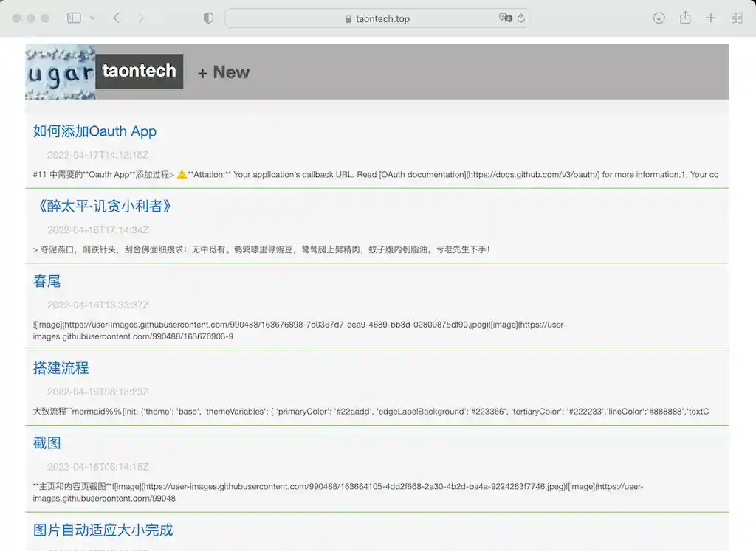Click the mermaid excerpt starting 大致流程
Viewport: 756px width, 551px height.
pos(371,412)
